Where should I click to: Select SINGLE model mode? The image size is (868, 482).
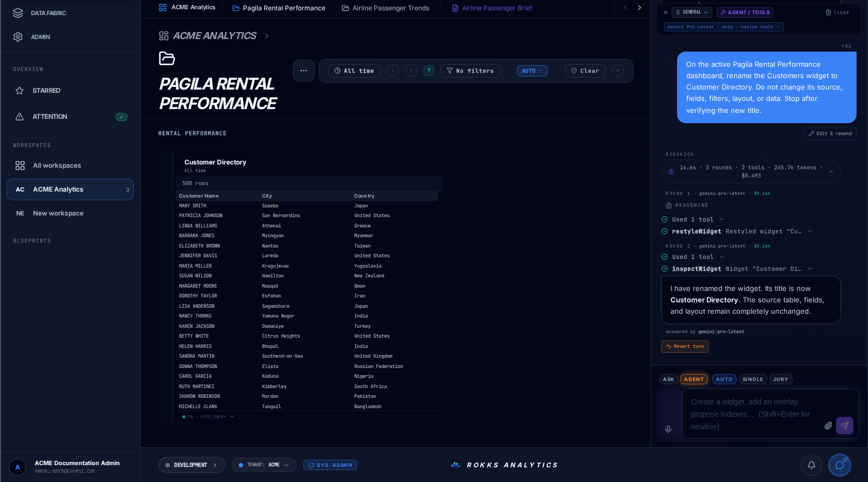pos(753,379)
